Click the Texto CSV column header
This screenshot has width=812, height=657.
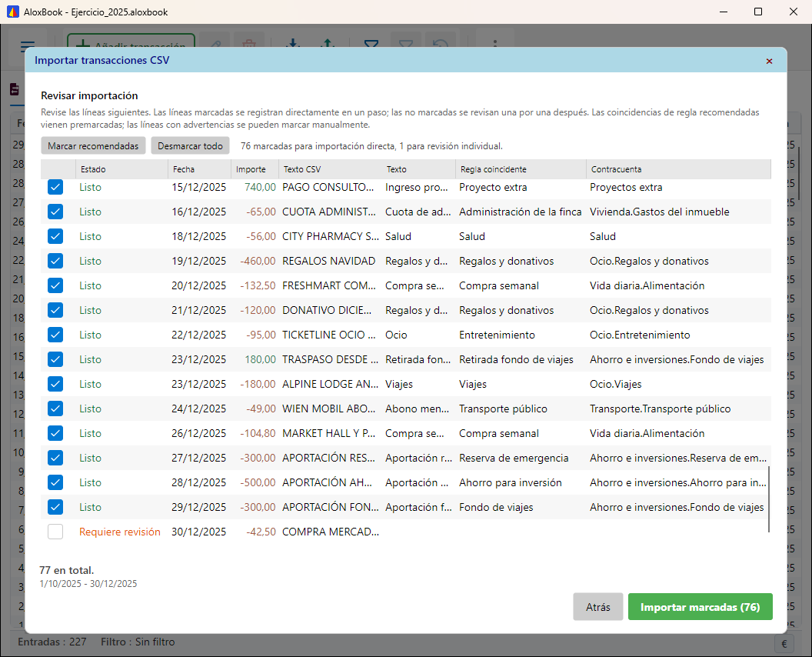point(331,169)
